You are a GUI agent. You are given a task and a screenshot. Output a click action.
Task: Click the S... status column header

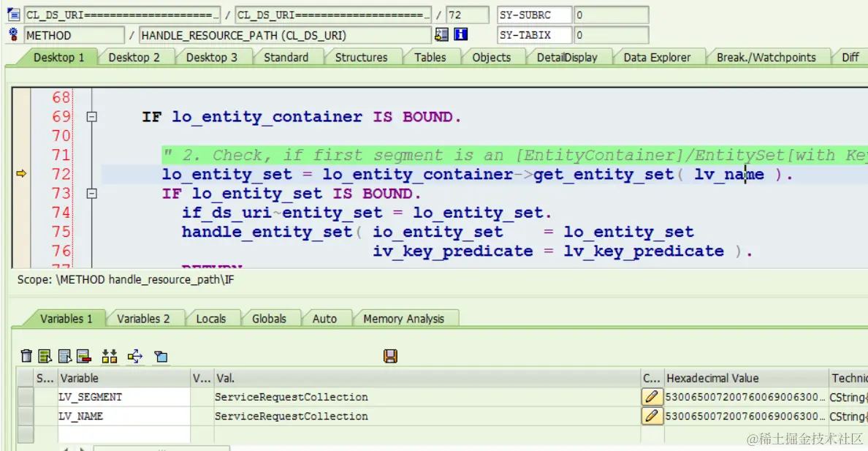pyautogui.click(x=45, y=379)
